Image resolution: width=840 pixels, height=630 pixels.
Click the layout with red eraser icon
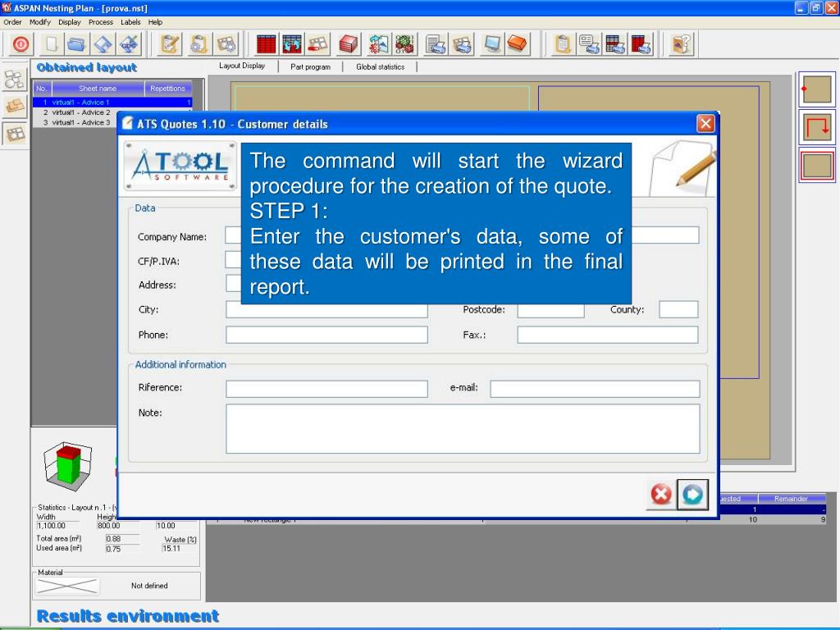(317, 44)
